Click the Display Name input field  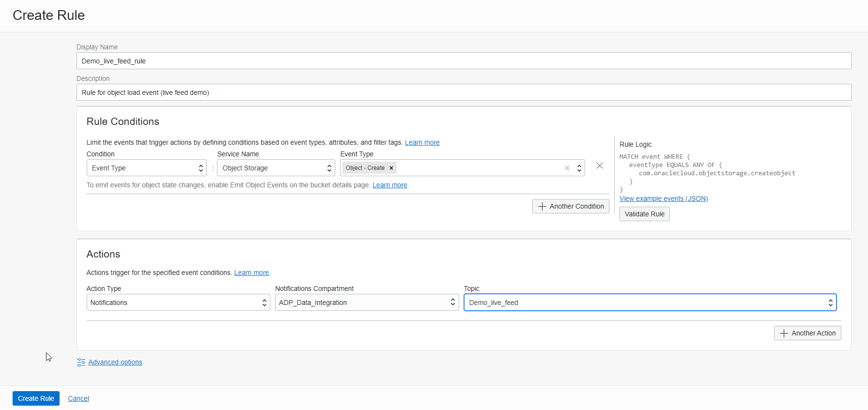[x=464, y=61]
